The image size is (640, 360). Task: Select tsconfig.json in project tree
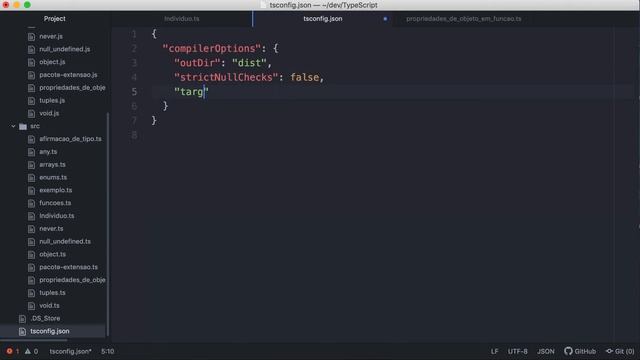click(50, 331)
